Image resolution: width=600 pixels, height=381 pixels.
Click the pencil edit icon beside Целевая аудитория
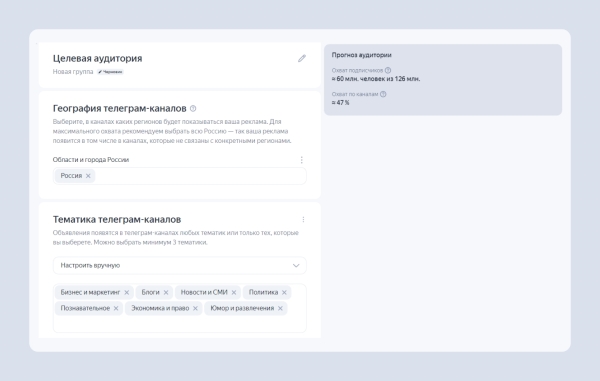pyautogui.click(x=302, y=58)
